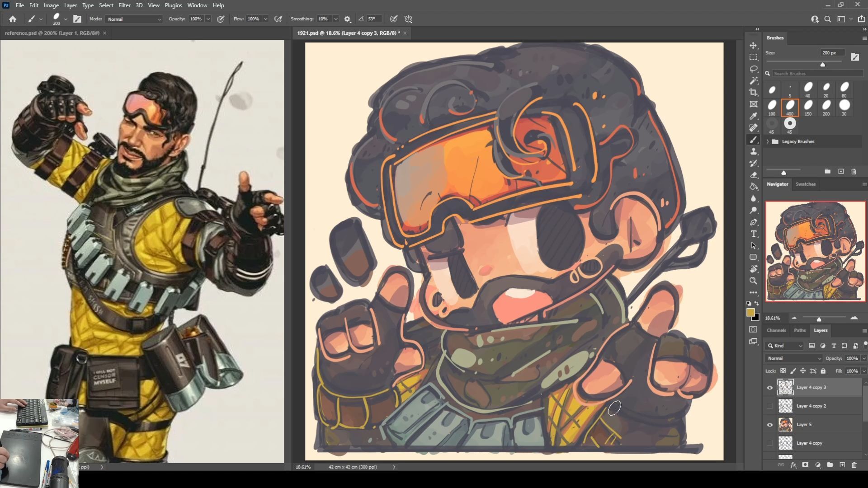Toggle Quick Mask mode icon
The width and height of the screenshot is (868, 488).
(x=753, y=329)
